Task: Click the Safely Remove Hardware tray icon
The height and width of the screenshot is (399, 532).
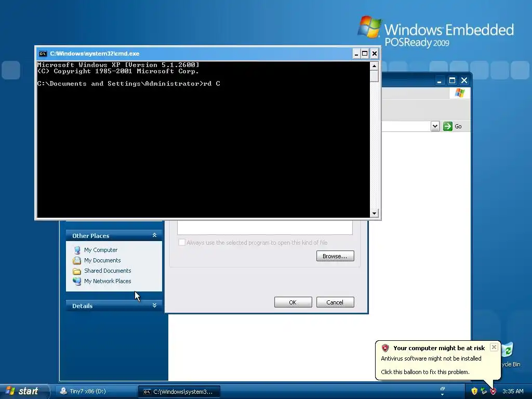Action: click(x=484, y=391)
